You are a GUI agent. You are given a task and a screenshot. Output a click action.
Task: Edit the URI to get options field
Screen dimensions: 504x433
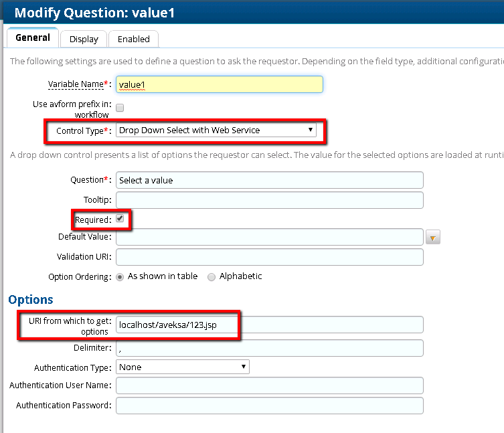point(269,325)
